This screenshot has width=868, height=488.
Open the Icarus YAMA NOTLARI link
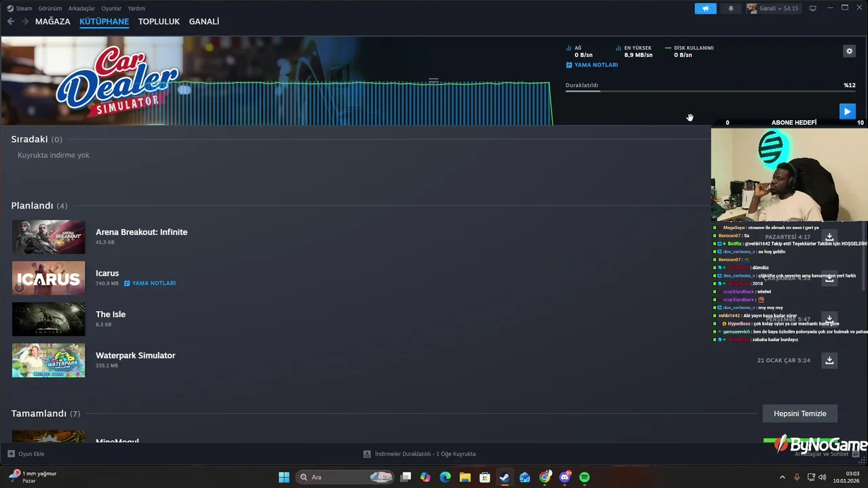tap(150, 283)
